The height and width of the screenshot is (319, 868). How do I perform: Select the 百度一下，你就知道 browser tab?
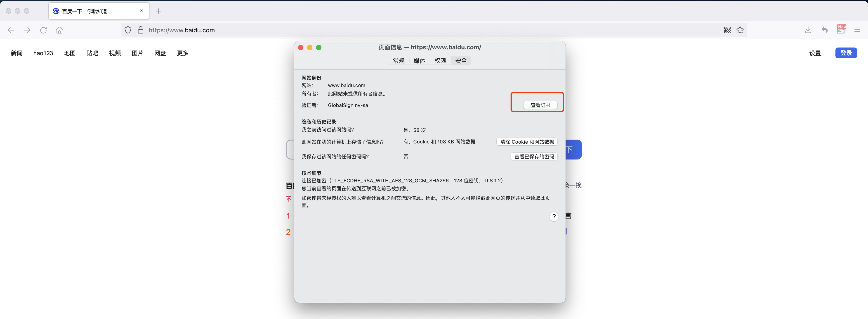click(99, 11)
